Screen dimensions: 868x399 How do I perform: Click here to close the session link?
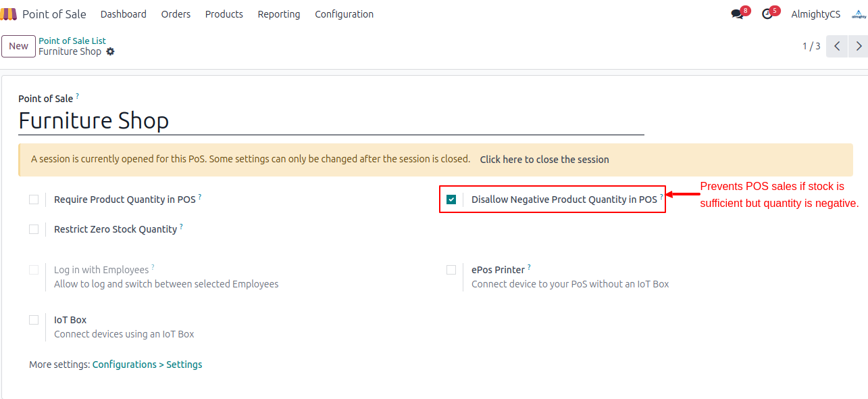tap(544, 160)
